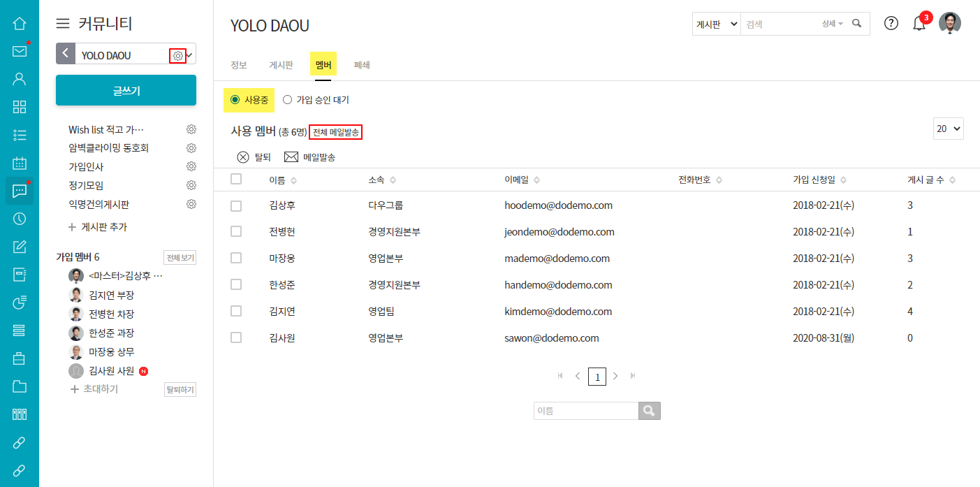Click the Home icon in sidebar
This screenshot has height=487, width=980.
click(20, 23)
